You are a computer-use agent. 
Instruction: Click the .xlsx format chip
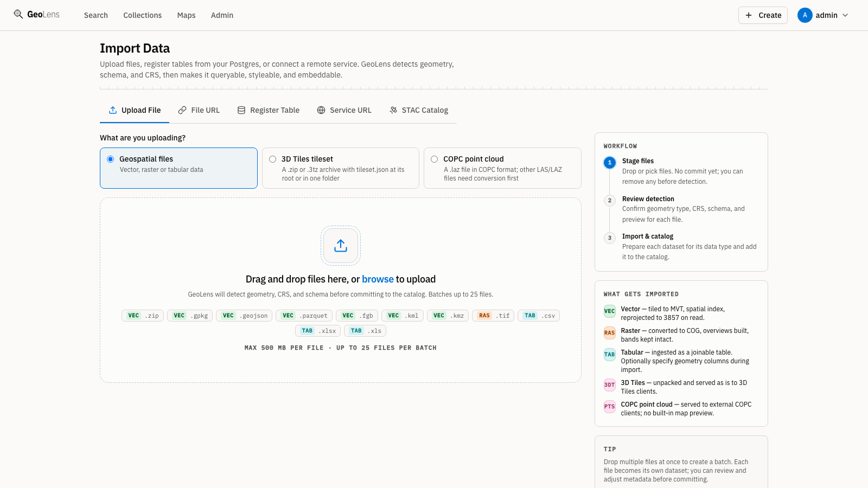318,331
